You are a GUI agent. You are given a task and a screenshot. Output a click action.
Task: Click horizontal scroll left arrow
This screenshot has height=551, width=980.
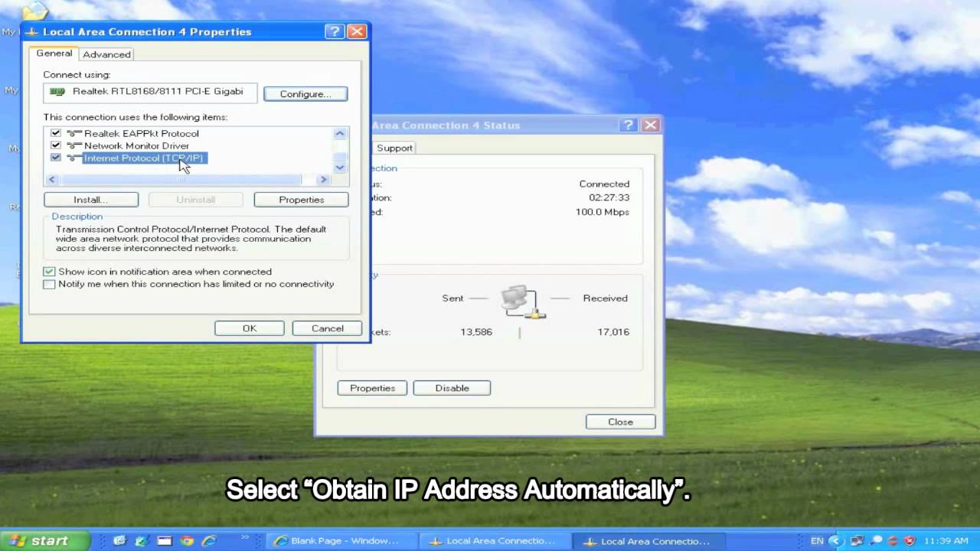click(52, 179)
